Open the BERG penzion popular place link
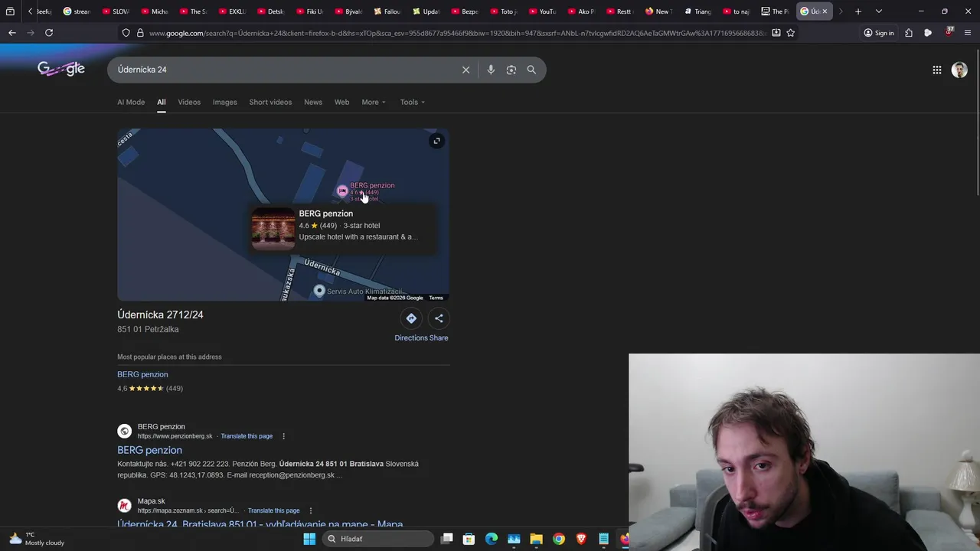This screenshot has height=551, width=980. click(142, 374)
